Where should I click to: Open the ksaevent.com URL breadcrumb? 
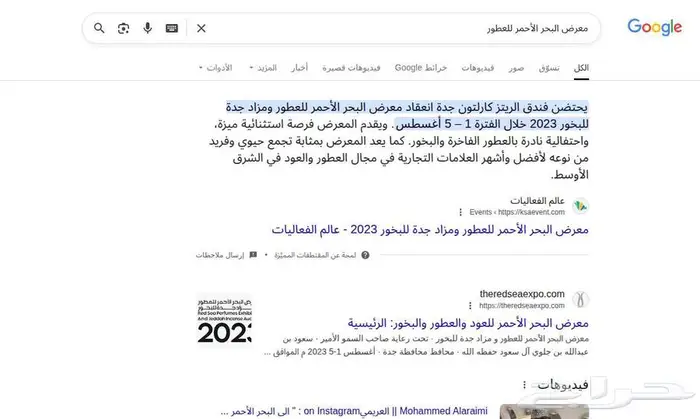click(517, 212)
